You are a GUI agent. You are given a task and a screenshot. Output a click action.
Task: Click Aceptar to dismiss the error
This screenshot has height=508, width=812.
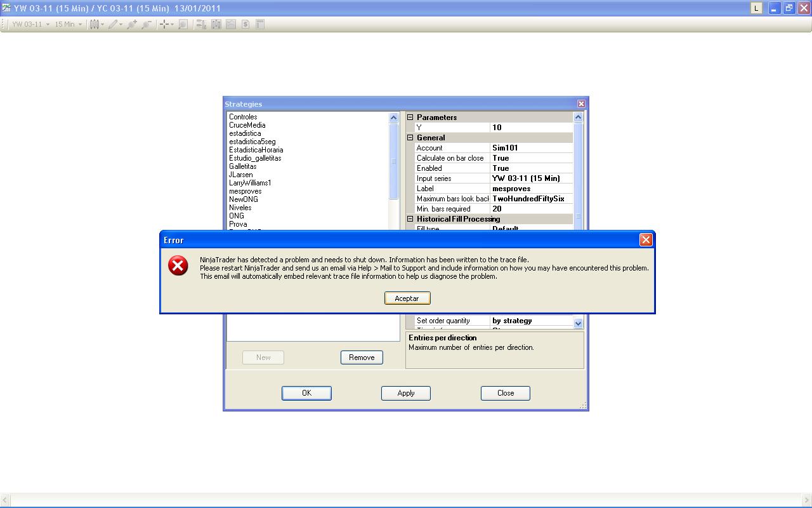point(407,298)
